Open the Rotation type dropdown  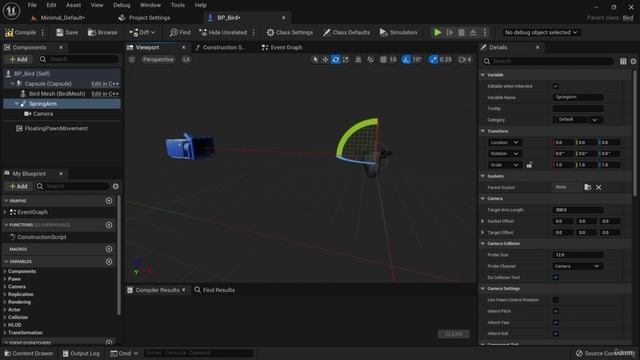[504, 154]
